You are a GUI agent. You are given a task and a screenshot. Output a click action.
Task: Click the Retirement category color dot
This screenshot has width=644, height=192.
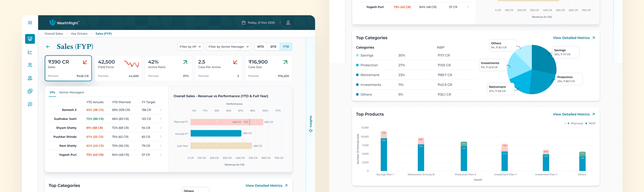pyautogui.click(x=357, y=75)
